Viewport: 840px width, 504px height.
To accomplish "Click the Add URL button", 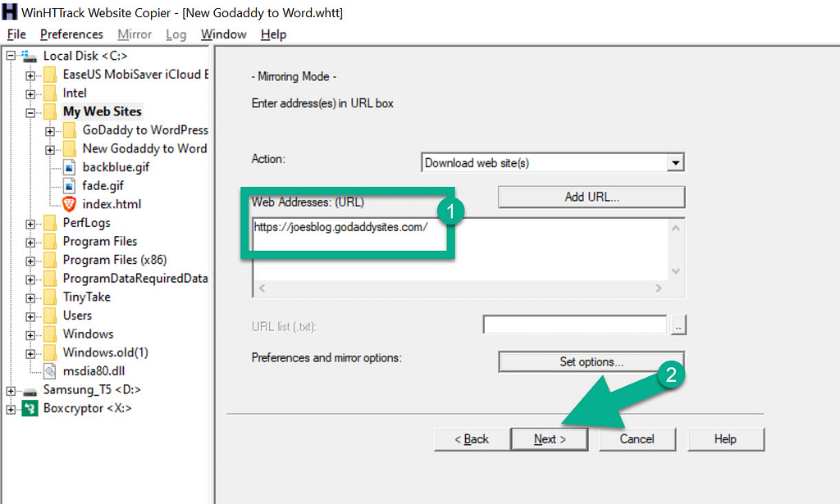I will (x=591, y=197).
